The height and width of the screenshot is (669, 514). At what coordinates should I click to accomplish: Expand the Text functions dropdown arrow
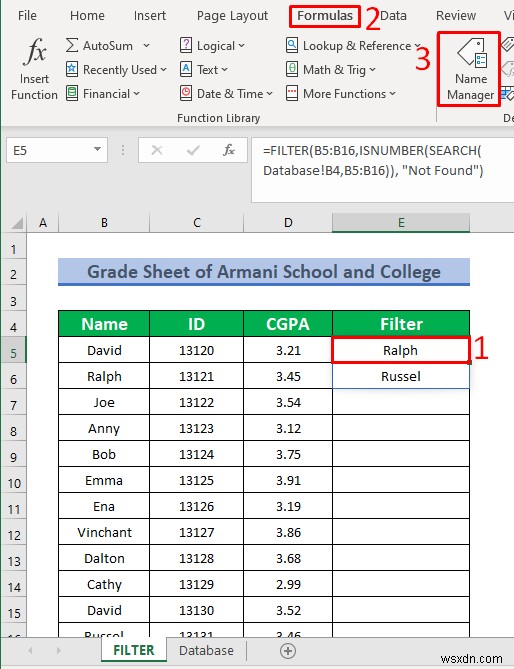pyautogui.click(x=224, y=70)
